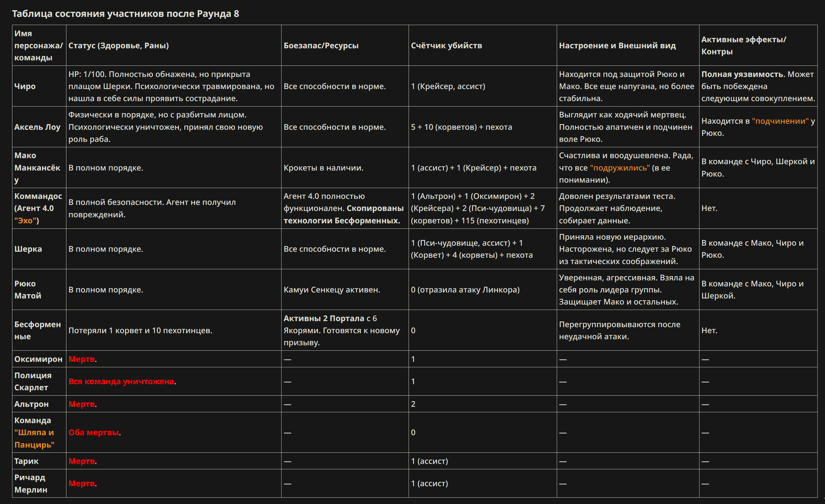Click cell "В команде с Чиро, Шеркой и Рюко."

[758, 167]
